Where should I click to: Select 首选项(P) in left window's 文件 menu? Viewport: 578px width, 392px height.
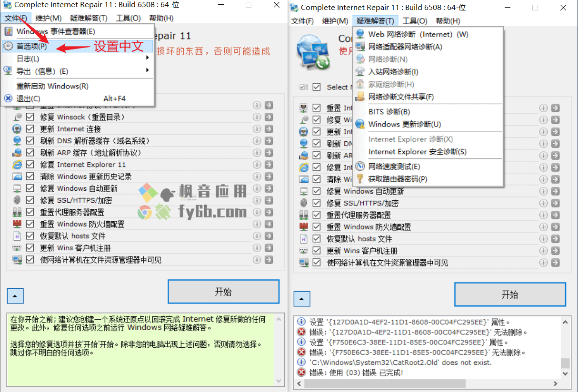tap(78, 46)
